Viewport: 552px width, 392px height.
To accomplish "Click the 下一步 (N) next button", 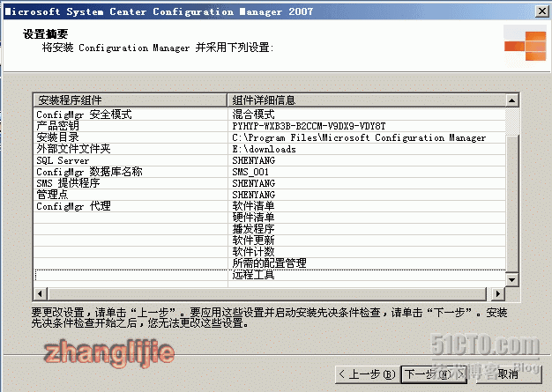I will (x=434, y=374).
